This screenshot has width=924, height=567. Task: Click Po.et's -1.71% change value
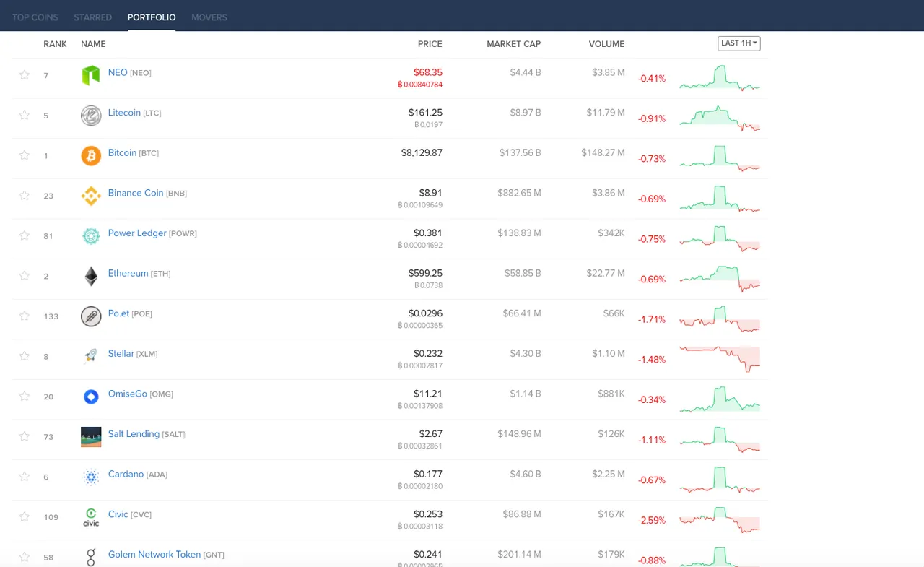click(x=652, y=319)
